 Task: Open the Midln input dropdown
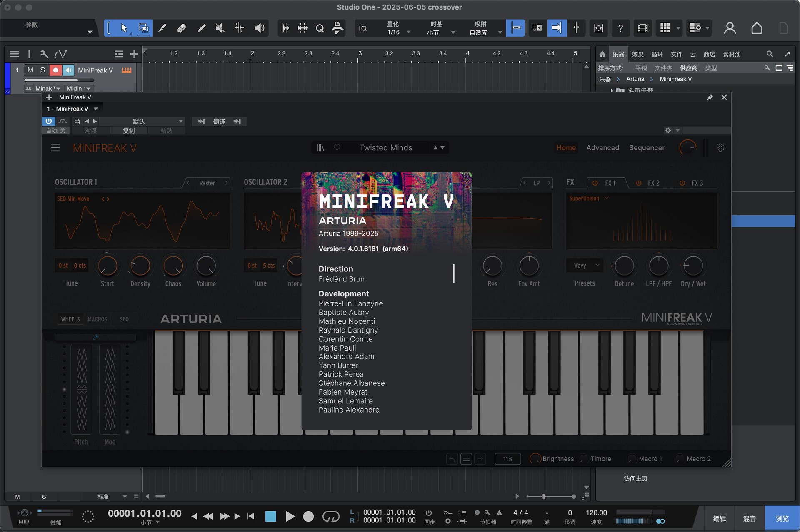coord(78,88)
